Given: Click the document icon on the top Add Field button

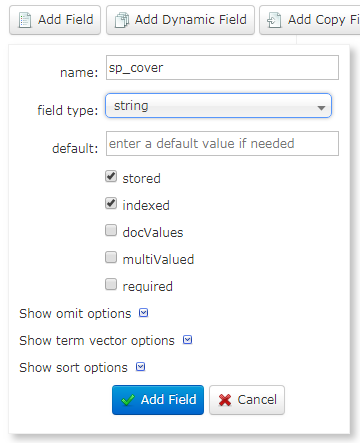Looking at the screenshot, I should pyautogui.click(x=25, y=20).
